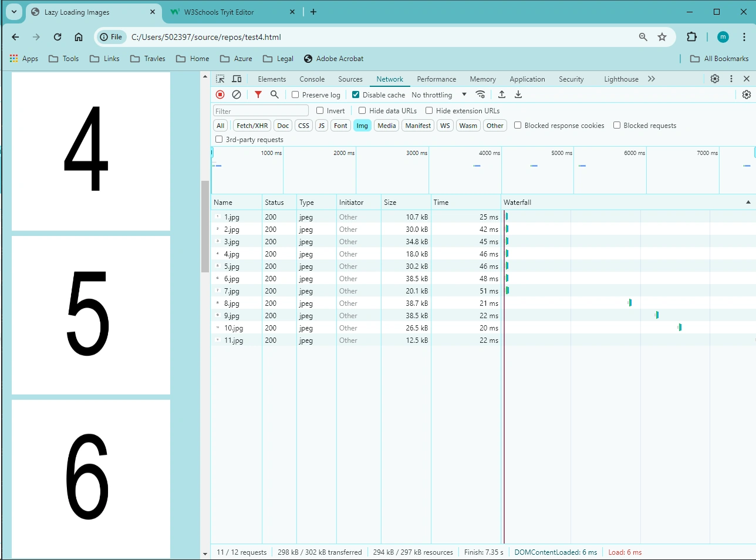Open the No throttling dropdown
756x560 pixels.
click(439, 95)
